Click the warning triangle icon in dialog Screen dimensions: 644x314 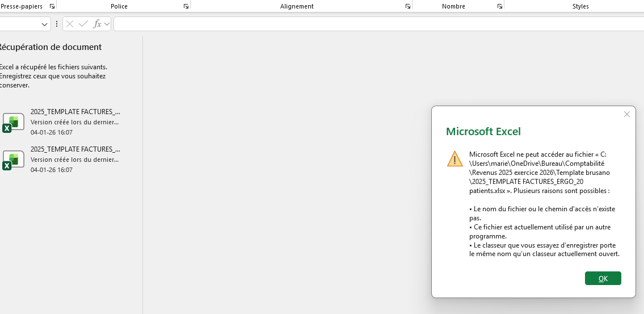click(455, 158)
